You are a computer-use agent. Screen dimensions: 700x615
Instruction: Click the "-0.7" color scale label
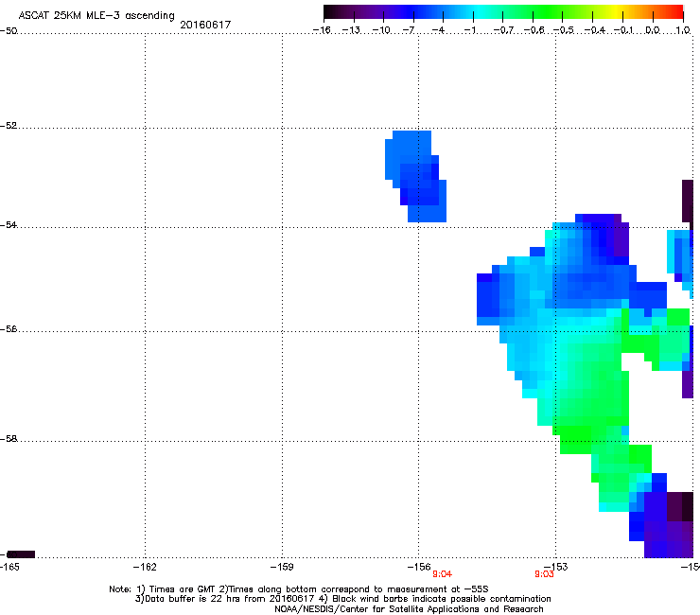coord(503,30)
